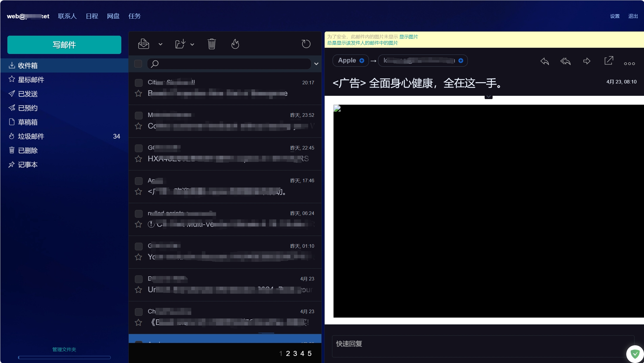The height and width of the screenshot is (363, 644).
Task: Mark as spam using the flame icon
Action: point(235,44)
